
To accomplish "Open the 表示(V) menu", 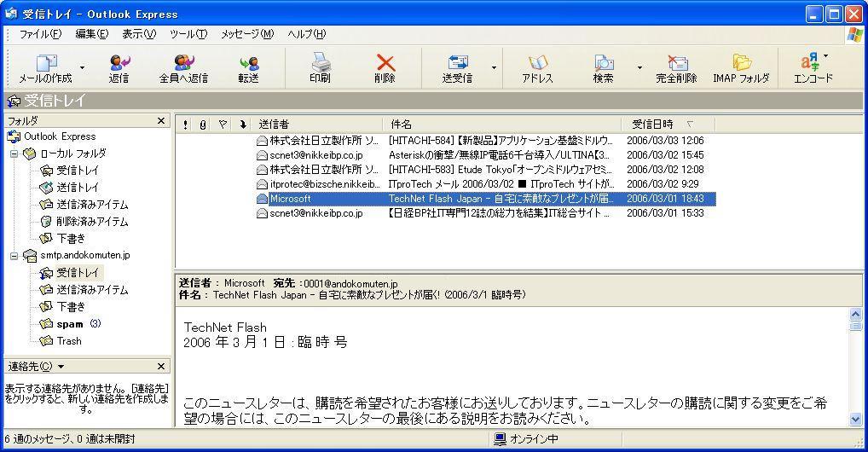I will 139,34.
